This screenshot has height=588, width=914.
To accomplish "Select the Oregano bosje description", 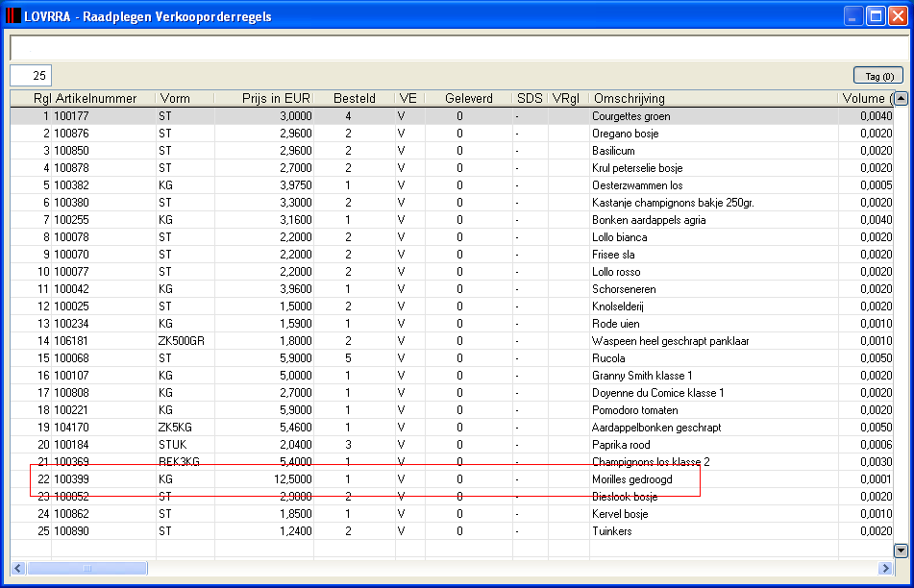I will point(625,134).
